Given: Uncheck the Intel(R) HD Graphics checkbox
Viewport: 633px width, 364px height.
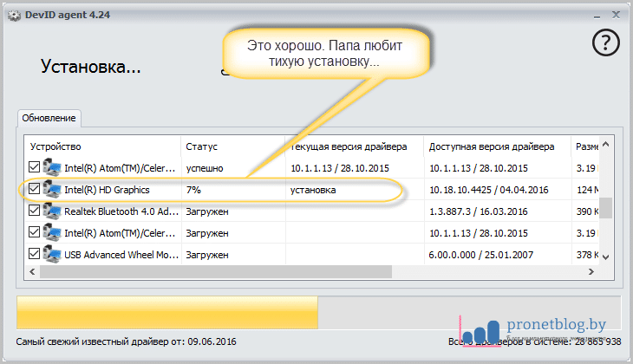Looking at the screenshot, I should click(35, 189).
